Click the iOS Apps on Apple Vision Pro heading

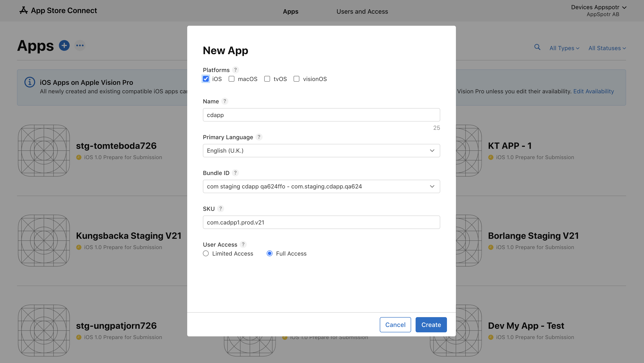[86, 82]
